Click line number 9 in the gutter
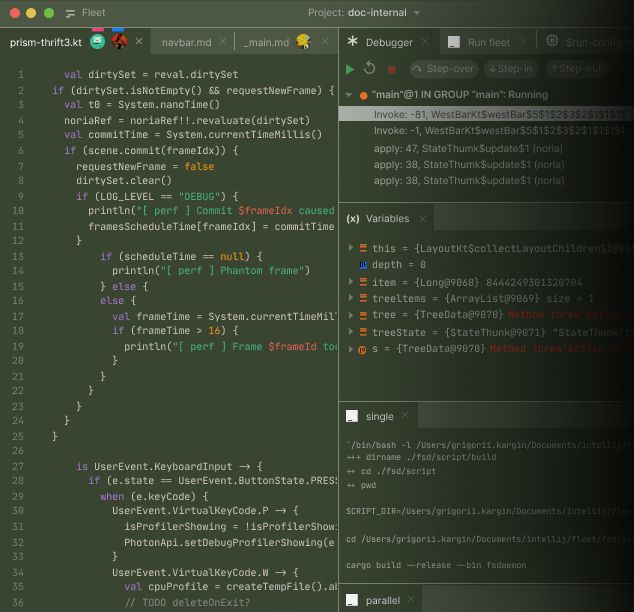The height and width of the screenshot is (612, 634). 21,196
